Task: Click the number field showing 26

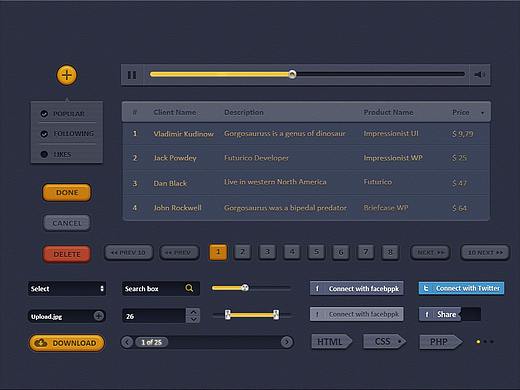Action: [x=154, y=316]
